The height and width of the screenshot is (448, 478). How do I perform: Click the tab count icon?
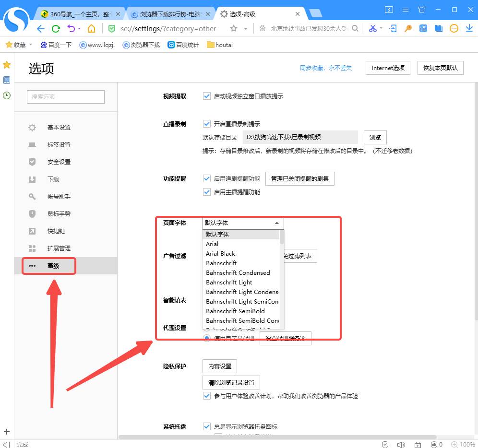pos(389,10)
